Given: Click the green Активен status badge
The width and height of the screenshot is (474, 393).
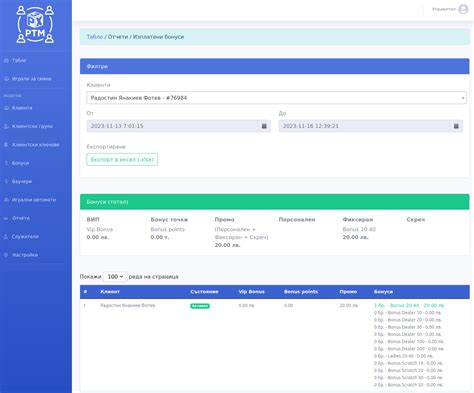Looking at the screenshot, I should coord(200,306).
